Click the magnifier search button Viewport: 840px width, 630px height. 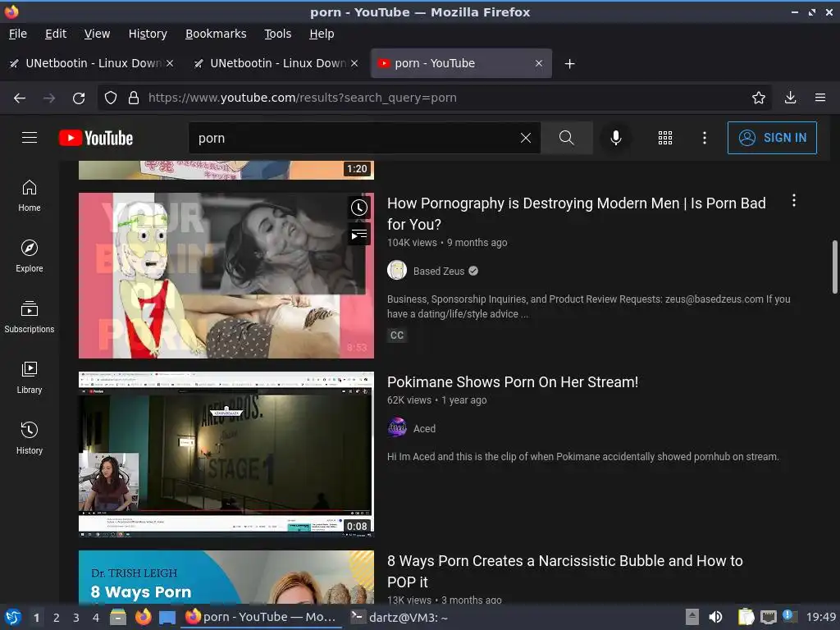[x=566, y=138]
